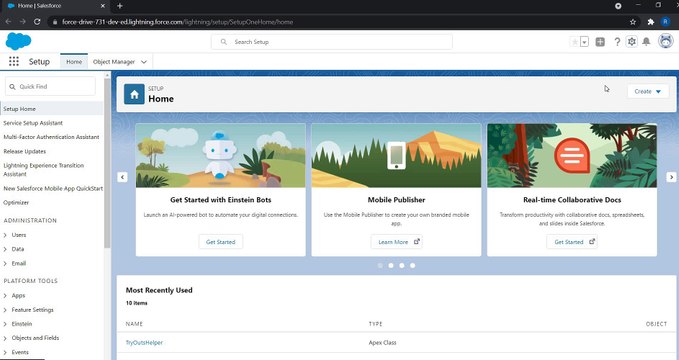This screenshot has height=360, width=679.
Task: Click the Quick Find input
Action: click(50, 87)
